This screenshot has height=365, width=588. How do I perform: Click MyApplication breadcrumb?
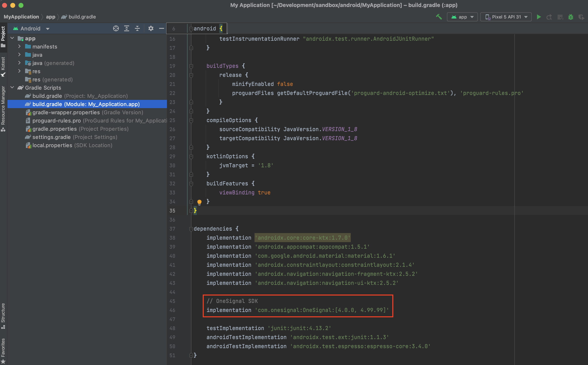tap(21, 17)
